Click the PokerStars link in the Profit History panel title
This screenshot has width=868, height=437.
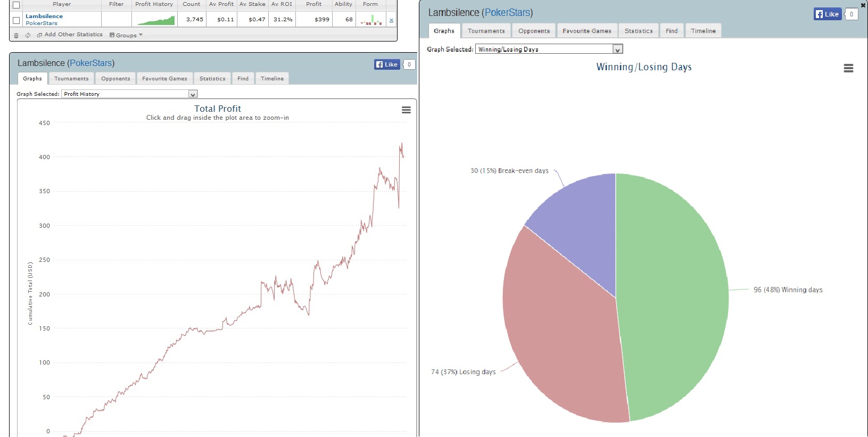[x=91, y=63]
